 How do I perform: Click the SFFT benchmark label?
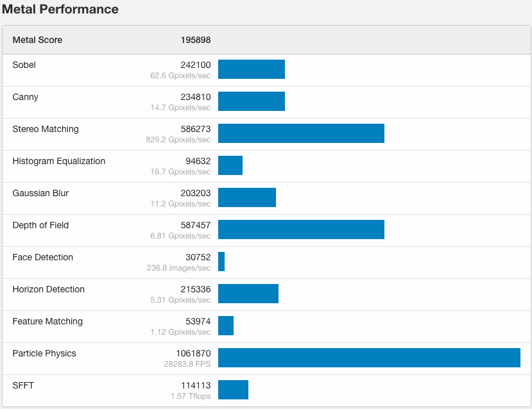(24, 385)
